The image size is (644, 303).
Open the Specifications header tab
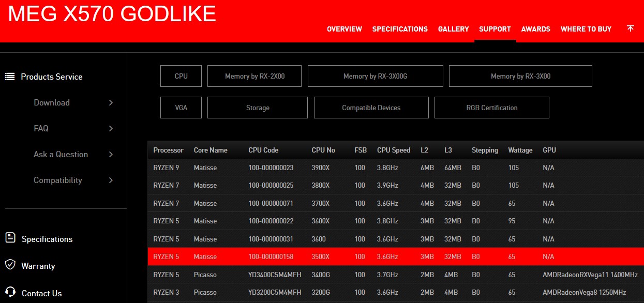tap(400, 29)
